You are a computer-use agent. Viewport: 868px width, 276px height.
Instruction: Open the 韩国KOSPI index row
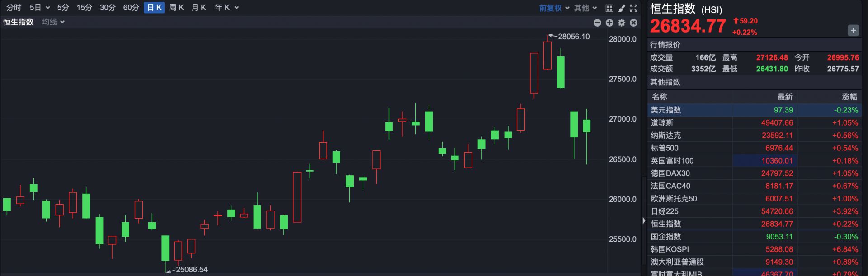click(754, 249)
